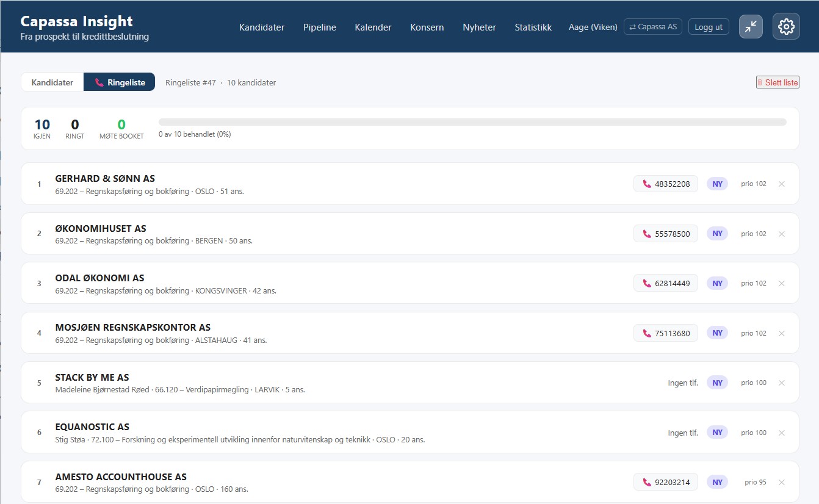Remove MOSJØEN REGNSKAPSKONTOR AS using X icon
This screenshot has width=819, height=504.
(782, 333)
